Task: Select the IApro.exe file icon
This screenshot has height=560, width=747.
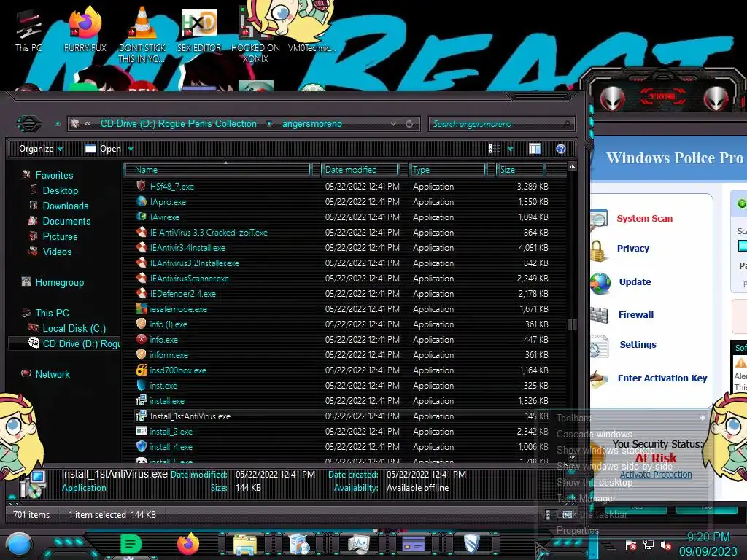Action: click(141, 201)
